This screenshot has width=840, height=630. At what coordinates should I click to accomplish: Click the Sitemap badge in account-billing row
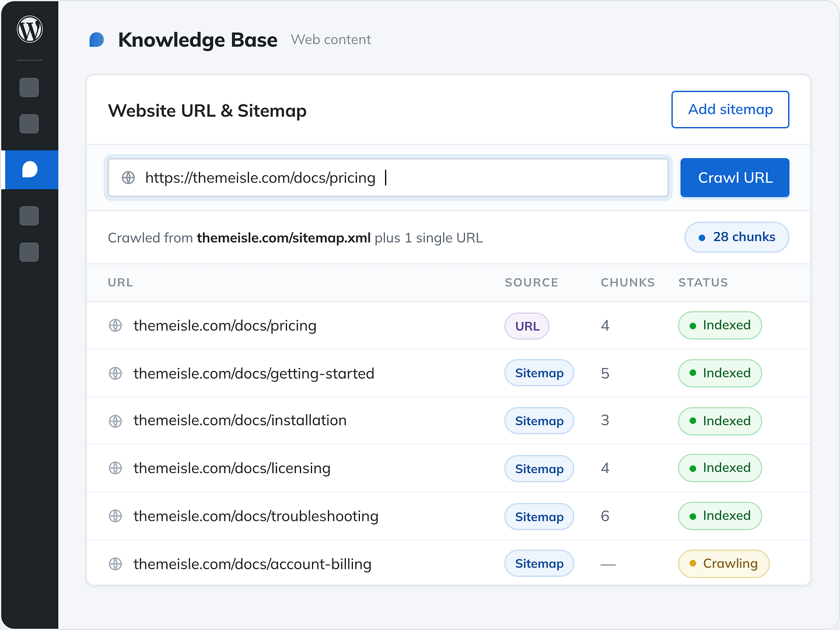pyautogui.click(x=539, y=563)
